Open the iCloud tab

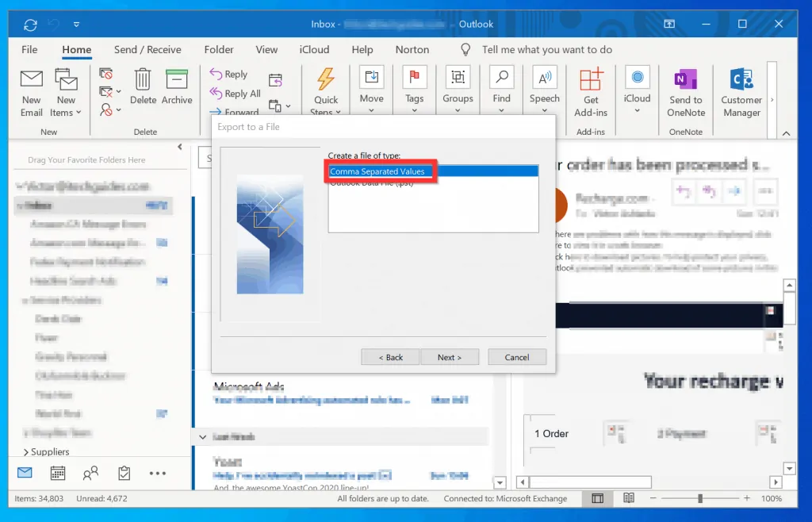pos(314,50)
